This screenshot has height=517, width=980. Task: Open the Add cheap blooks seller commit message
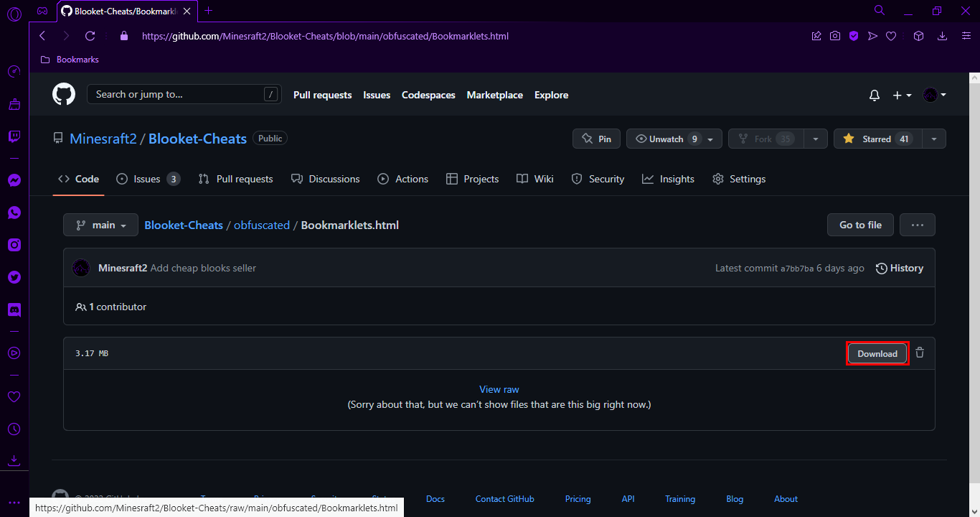[203, 268]
